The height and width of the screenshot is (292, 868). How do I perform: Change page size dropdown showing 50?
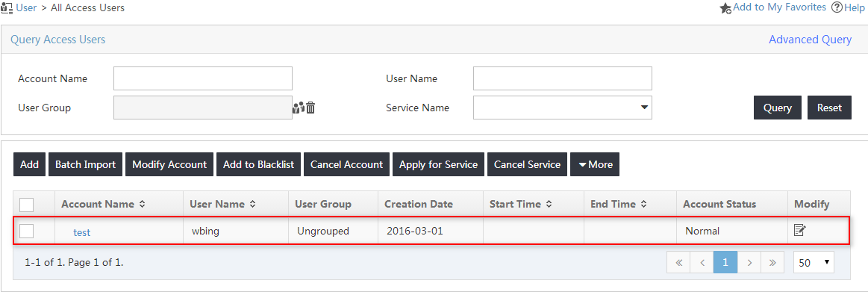tap(814, 262)
